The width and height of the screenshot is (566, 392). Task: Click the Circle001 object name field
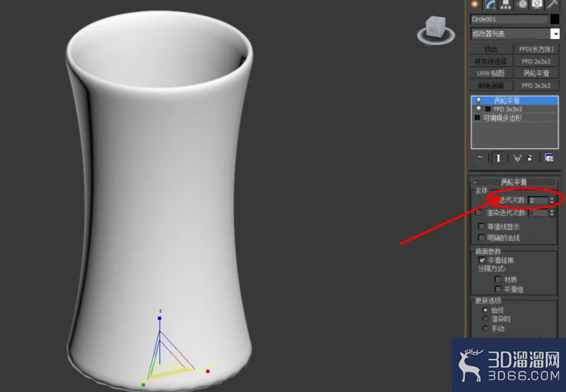[x=510, y=19]
